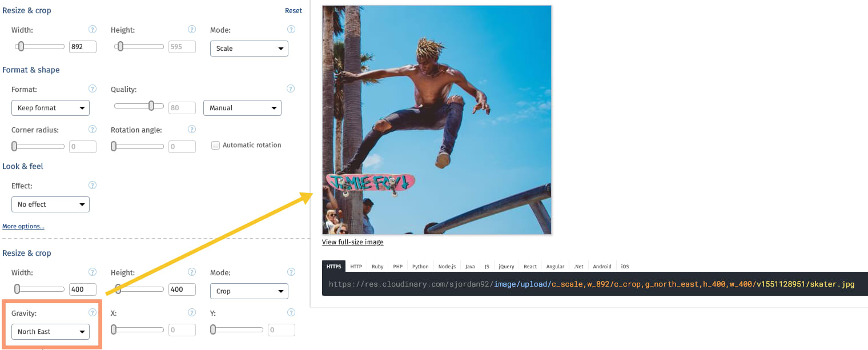The image size is (868, 350).
Task: Open help icon next to X offset
Action: (x=192, y=313)
